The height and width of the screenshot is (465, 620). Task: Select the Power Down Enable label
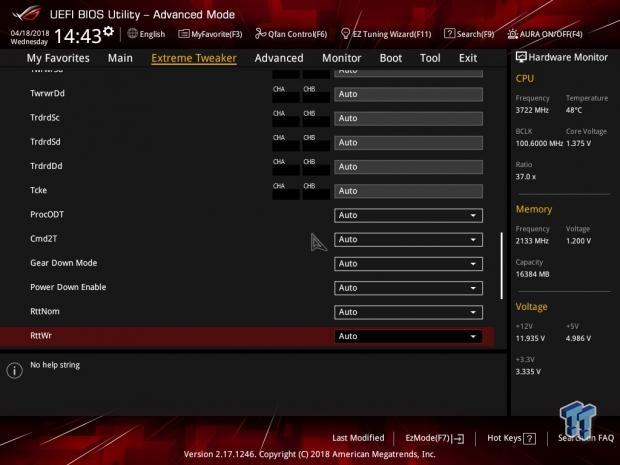[x=68, y=287]
